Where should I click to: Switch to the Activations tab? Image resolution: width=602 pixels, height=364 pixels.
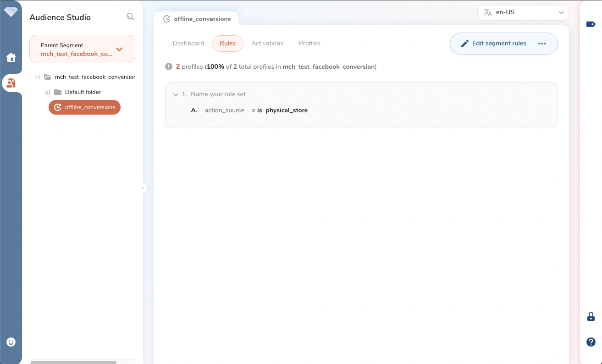[267, 44]
